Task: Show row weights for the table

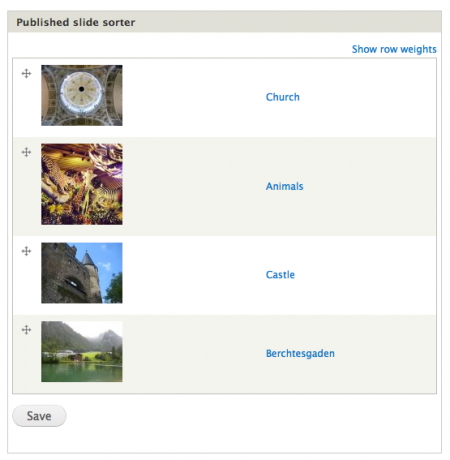Action: [x=394, y=49]
